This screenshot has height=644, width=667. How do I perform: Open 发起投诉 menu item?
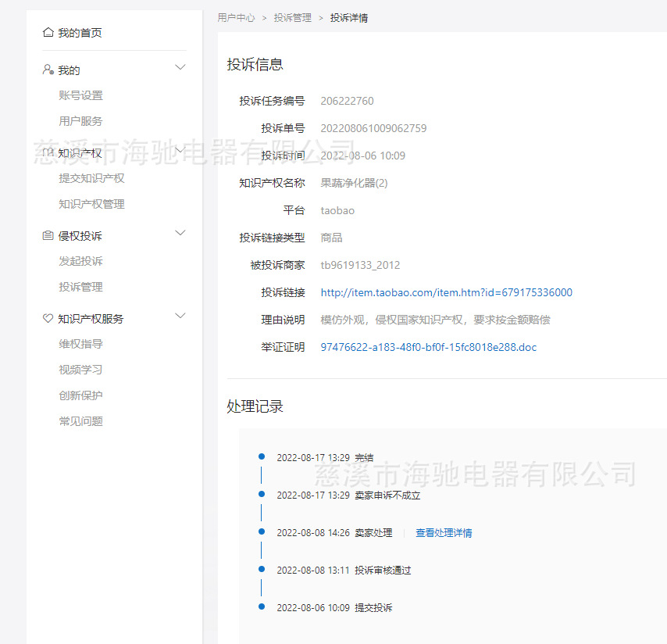point(80,261)
